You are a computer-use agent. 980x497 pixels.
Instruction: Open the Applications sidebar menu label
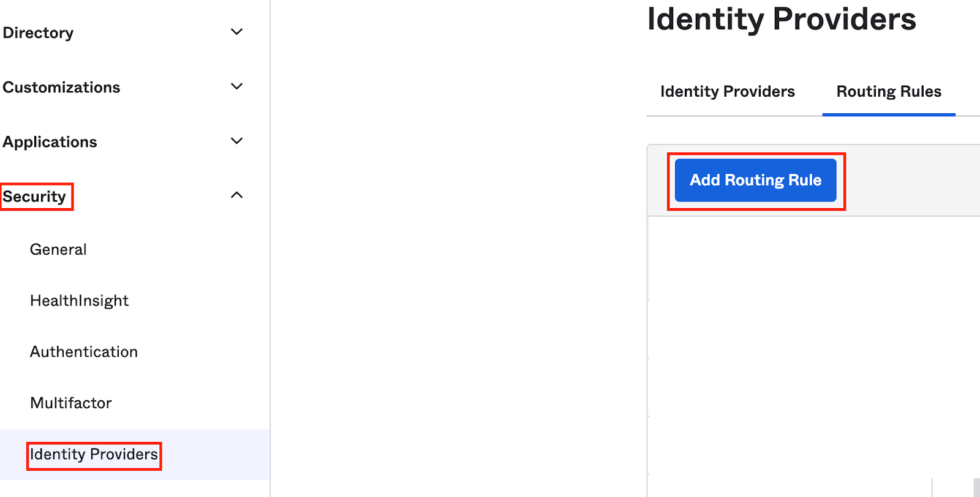pyautogui.click(x=50, y=142)
